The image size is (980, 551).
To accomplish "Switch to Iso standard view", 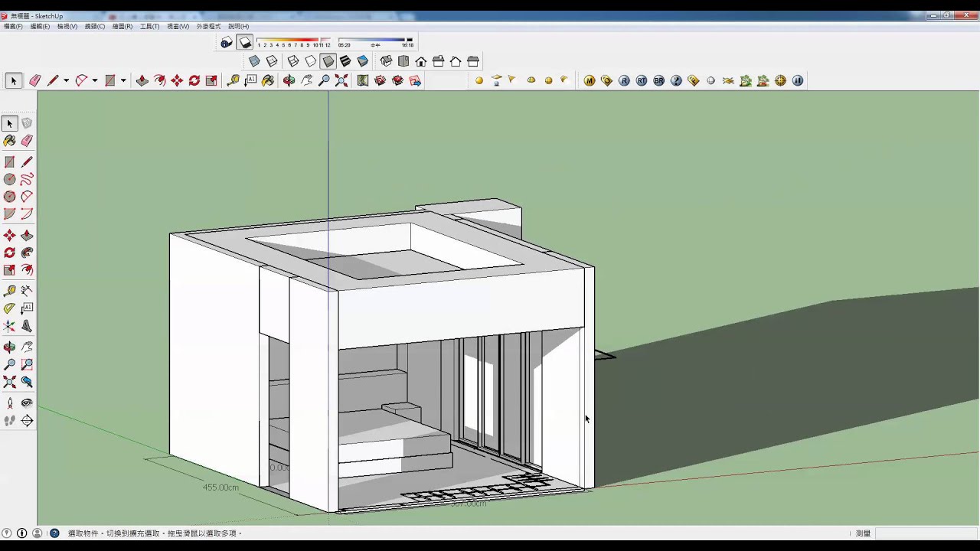I will click(386, 61).
